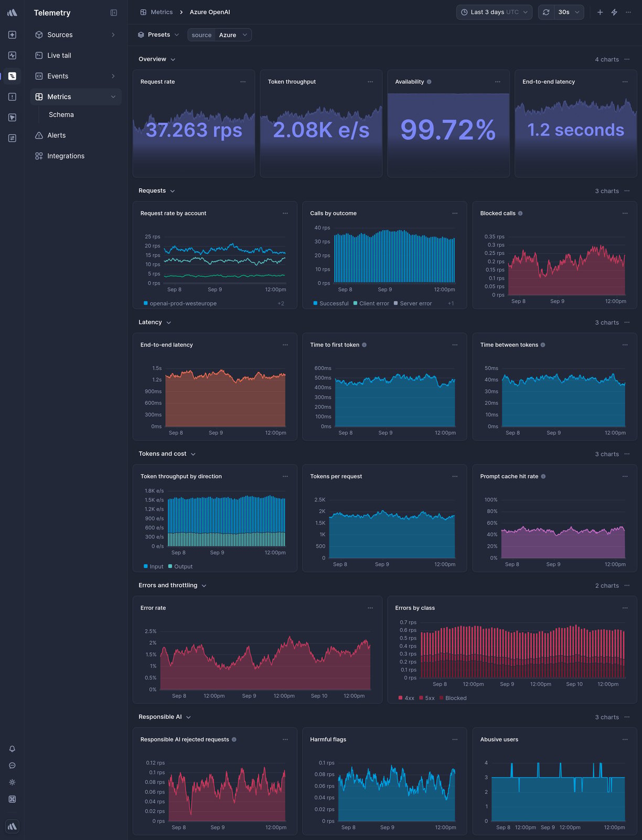
Task: Click info icon beside Prompt cache hit rate
Action: coord(543,477)
